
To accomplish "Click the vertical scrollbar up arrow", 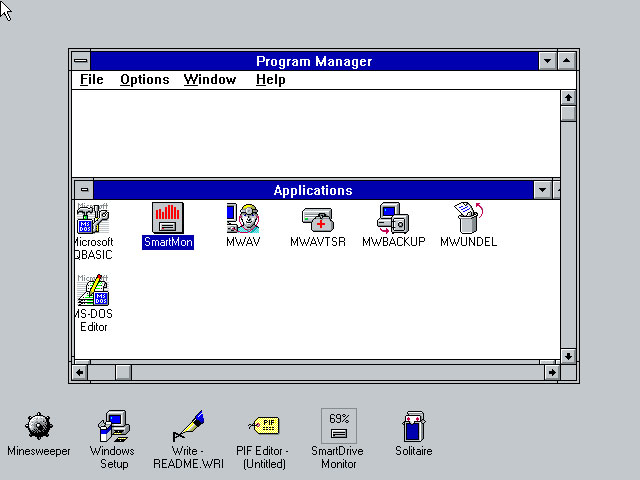I will [568, 98].
